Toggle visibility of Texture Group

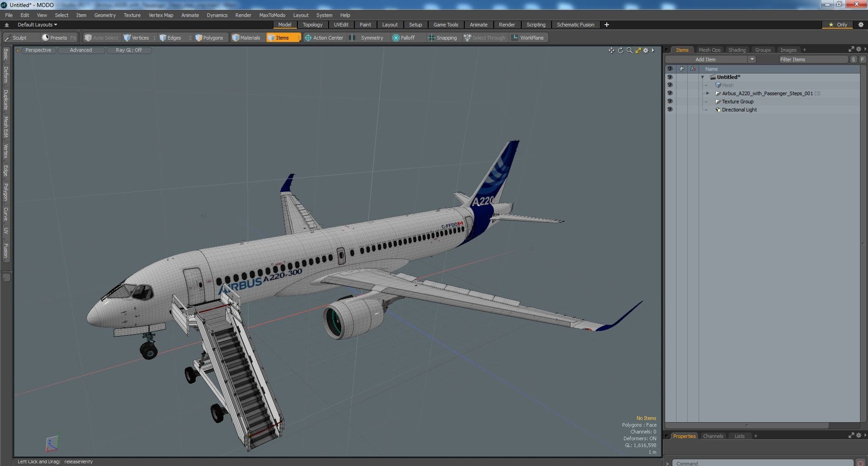pyautogui.click(x=670, y=101)
